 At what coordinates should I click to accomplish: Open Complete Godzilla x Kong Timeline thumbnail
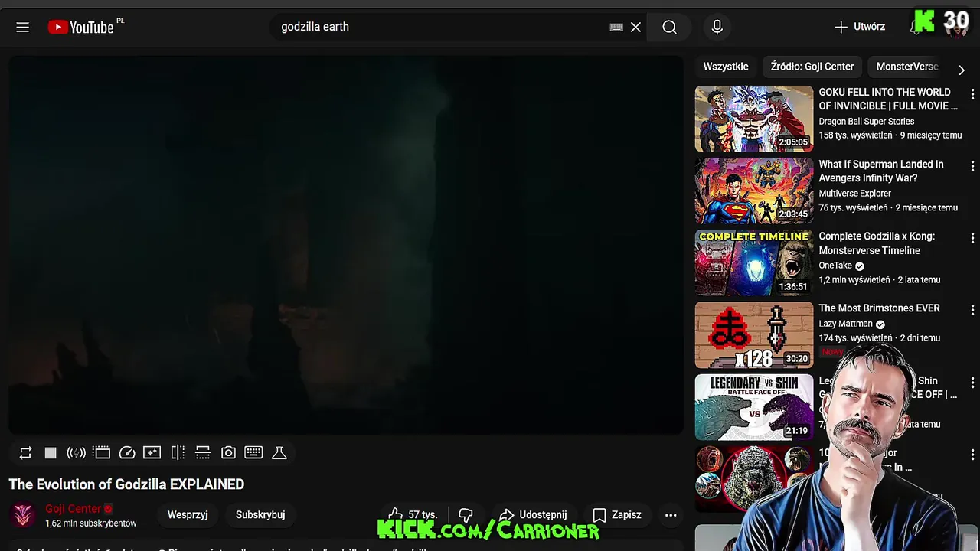pyautogui.click(x=754, y=262)
